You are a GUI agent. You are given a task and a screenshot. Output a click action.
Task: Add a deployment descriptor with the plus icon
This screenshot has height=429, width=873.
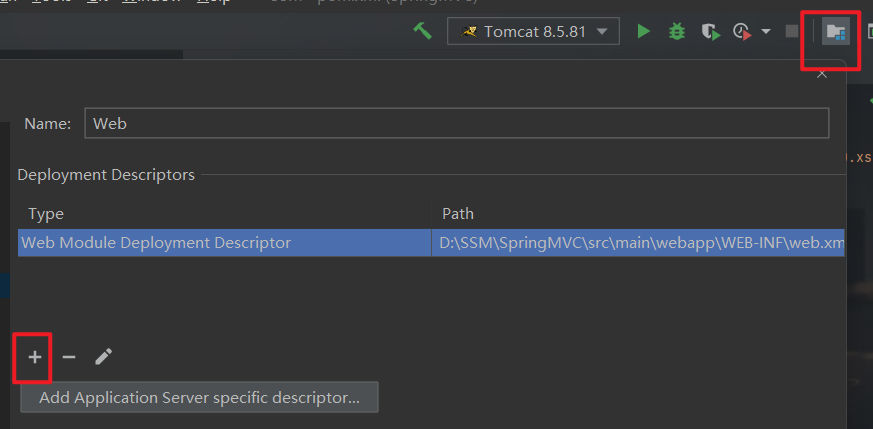click(x=34, y=357)
